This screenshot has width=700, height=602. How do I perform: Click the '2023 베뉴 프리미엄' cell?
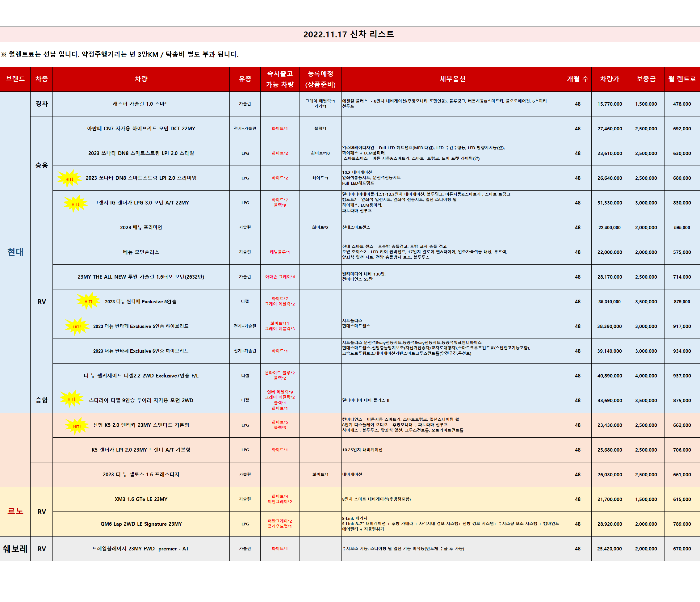(x=141, y=227)
